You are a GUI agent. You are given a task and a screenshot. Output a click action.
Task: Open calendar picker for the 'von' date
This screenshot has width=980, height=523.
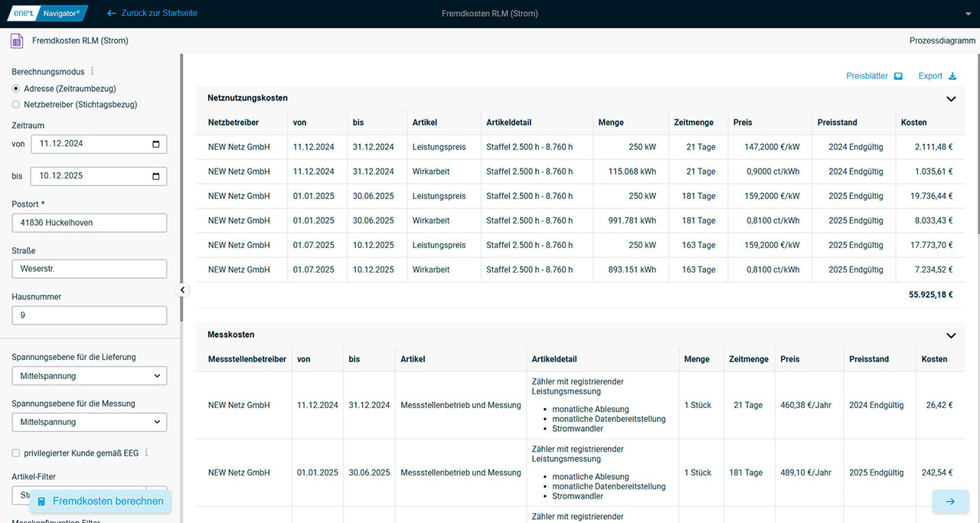[x=156, y=144]
